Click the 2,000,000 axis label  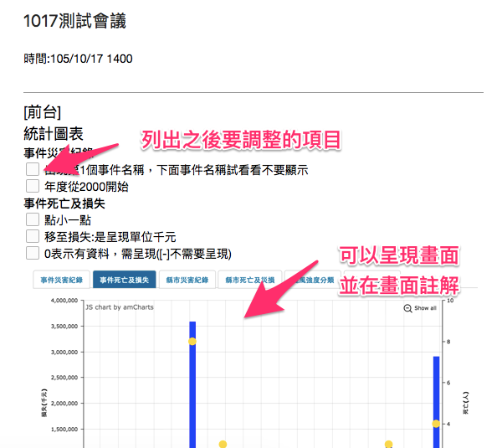click(x=64, y=403)
